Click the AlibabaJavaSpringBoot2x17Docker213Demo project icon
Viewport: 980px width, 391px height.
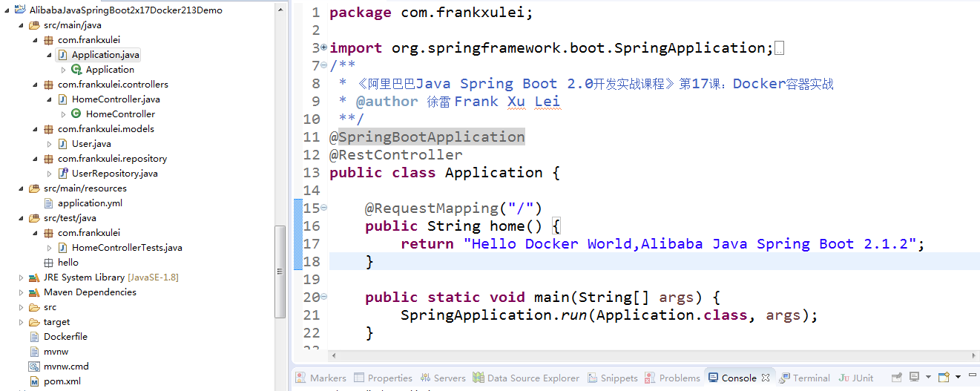click(x=20, y=10)
